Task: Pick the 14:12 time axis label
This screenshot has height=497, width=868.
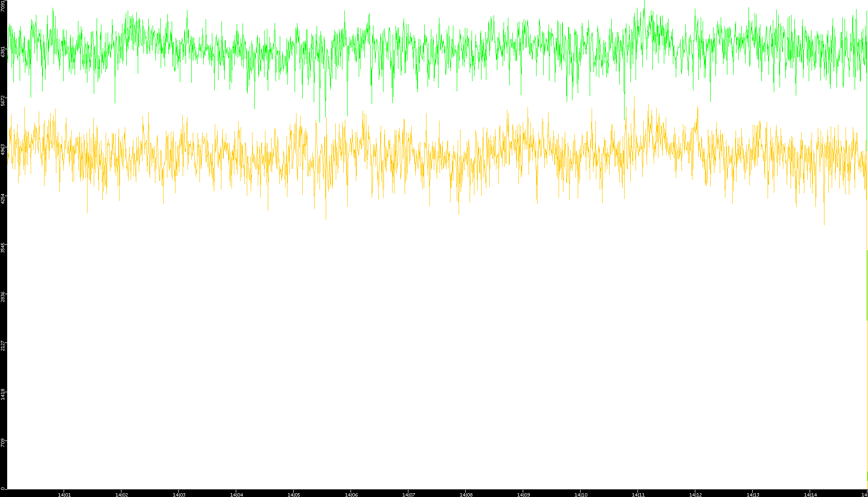Action: pos(695,495)
